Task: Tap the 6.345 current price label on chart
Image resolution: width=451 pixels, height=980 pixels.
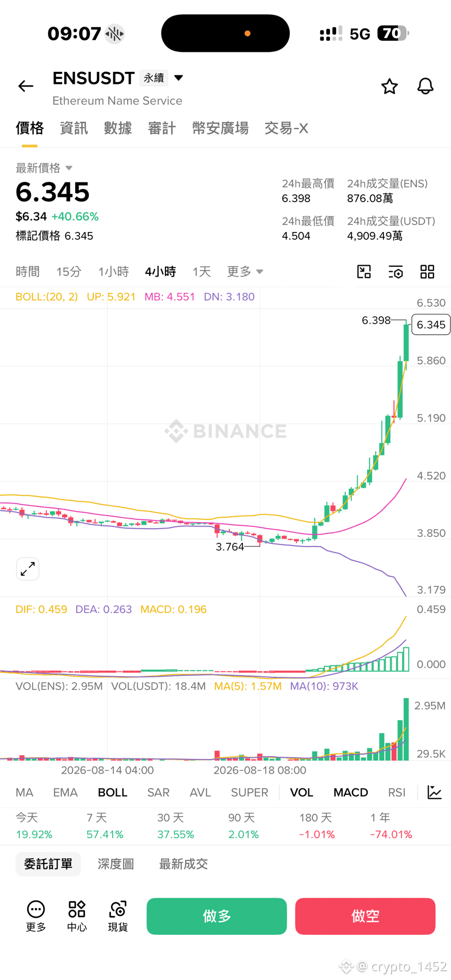Action: coord(431,324)
